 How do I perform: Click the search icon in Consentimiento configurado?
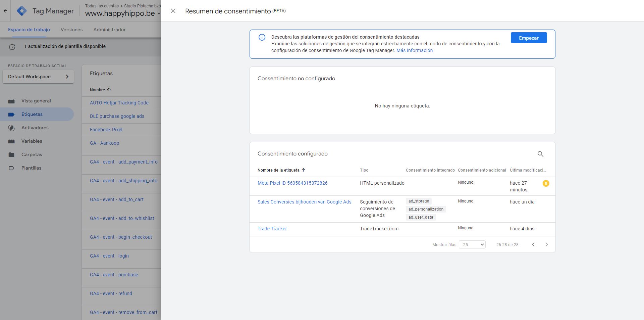540,154
